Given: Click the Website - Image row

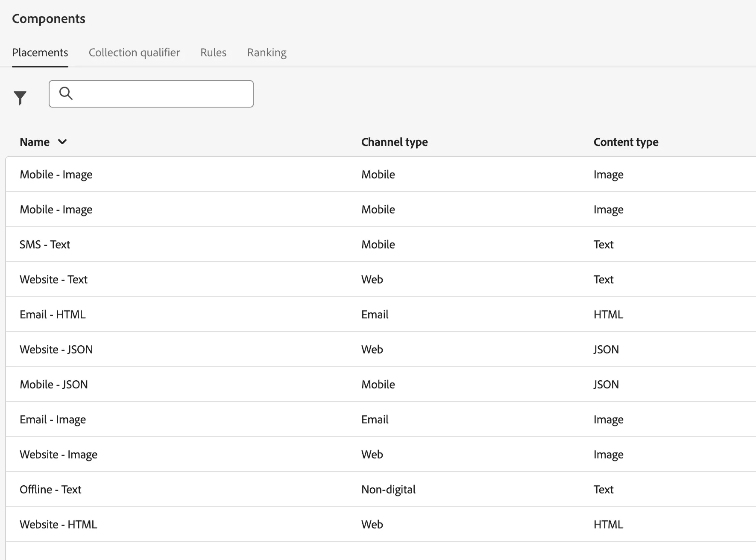Looking at the screenshot, I should 381,454.
